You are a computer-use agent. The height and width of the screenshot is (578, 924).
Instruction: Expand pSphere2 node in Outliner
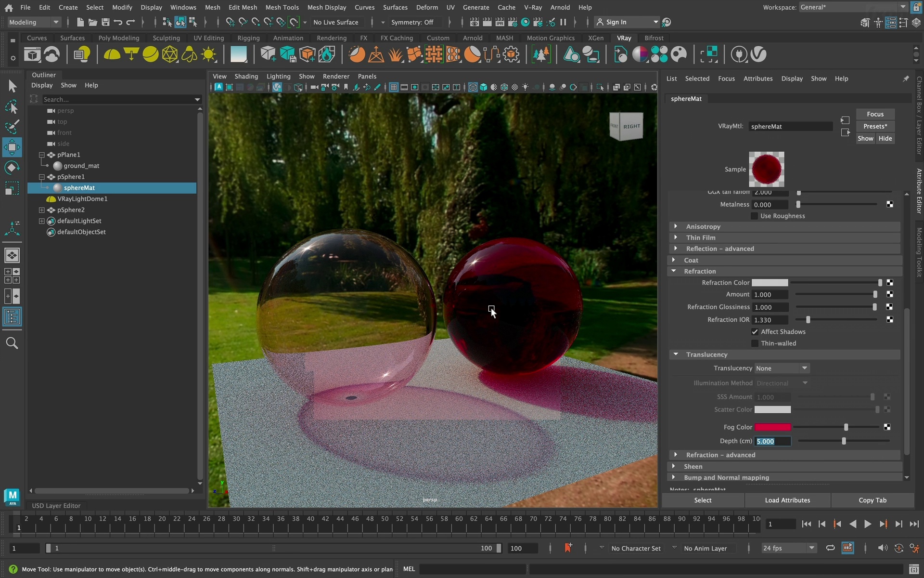click(x=42, y=210)
